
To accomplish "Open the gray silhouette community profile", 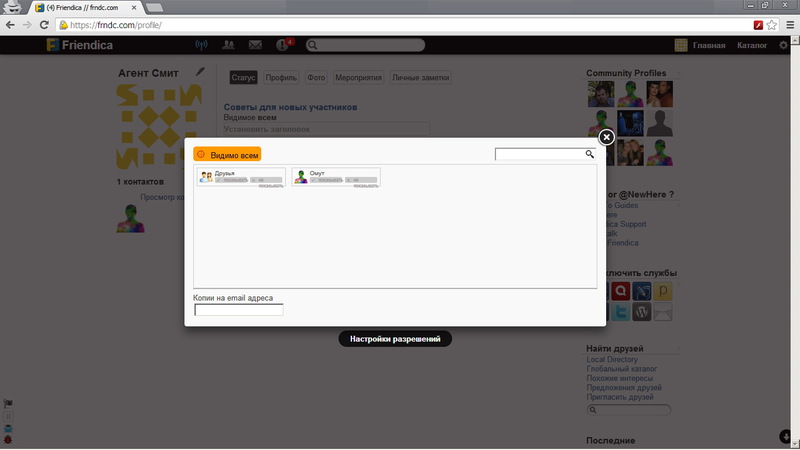I will 660,123.
